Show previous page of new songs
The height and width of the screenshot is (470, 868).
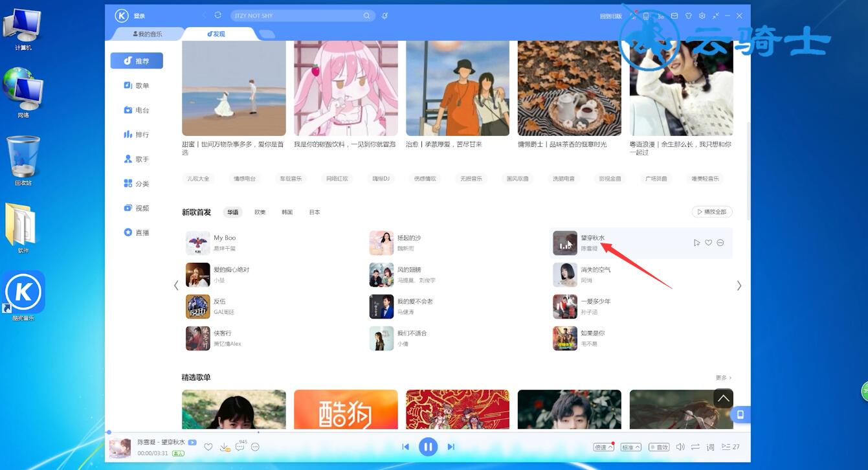pyautogui.click(x=176, y=285)
